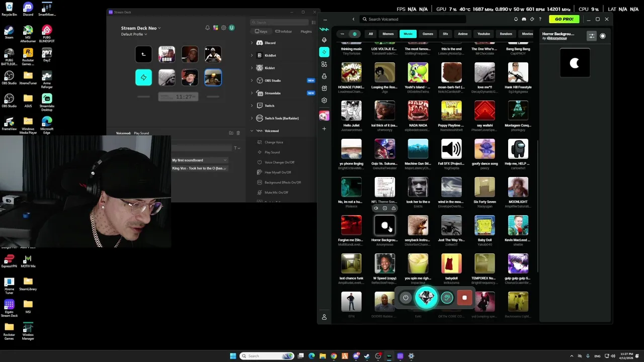The width and height of the screenshot is (644, 362).
Task: Delete the Play Sound action with trash icon
Action: tap(238, 133)
